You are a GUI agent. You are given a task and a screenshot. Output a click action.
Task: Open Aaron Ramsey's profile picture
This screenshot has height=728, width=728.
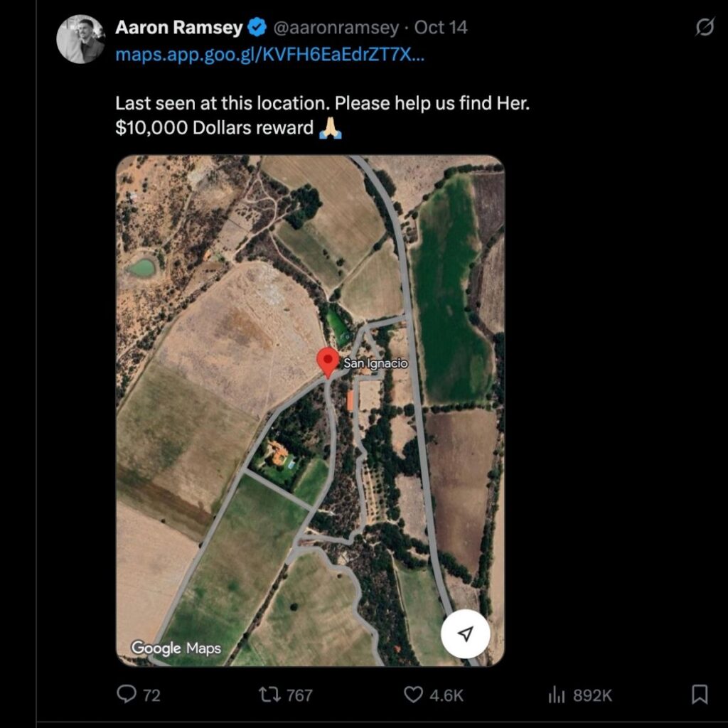(x=80, y=38)
